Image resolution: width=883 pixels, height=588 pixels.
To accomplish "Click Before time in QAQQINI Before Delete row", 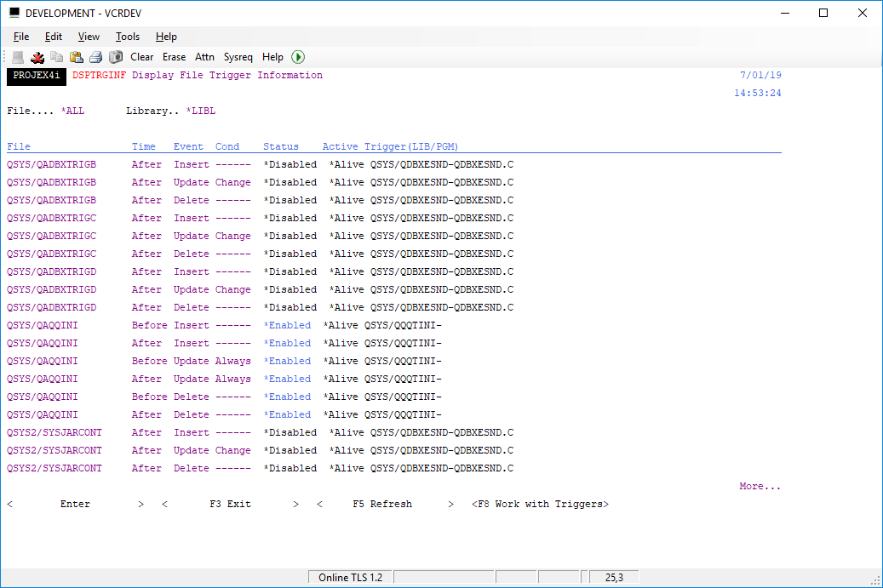I will (149, 397).
